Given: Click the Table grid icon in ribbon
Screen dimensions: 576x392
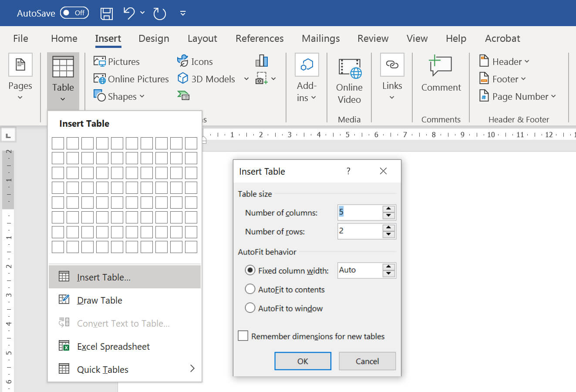Looking at the screenshot, I should point(63,67).
